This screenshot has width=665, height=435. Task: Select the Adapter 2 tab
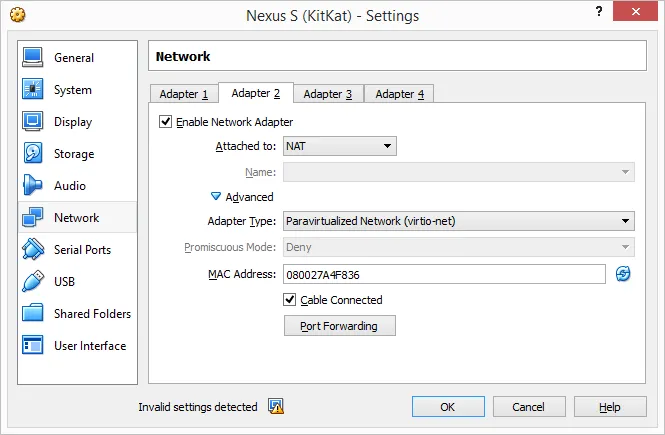(256, 93)
